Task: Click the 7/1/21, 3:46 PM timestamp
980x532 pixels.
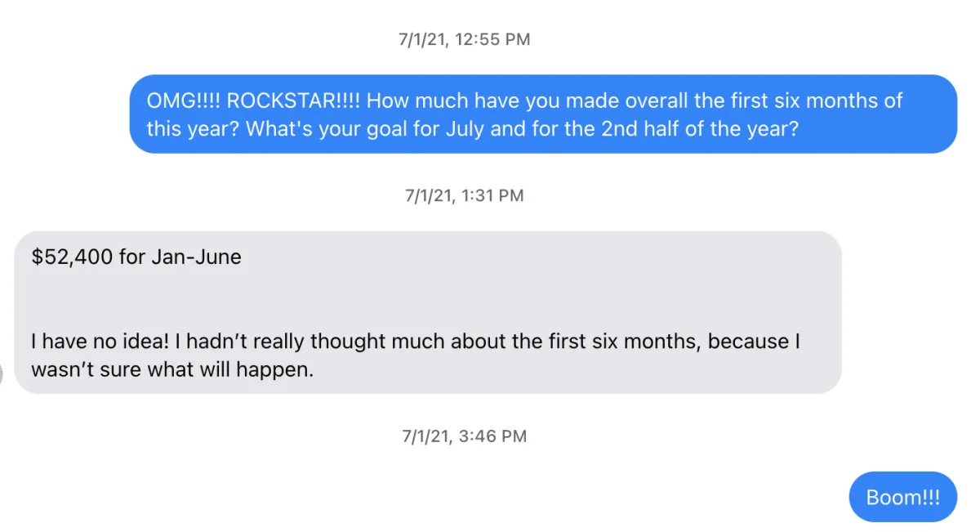Action: click(x=464, y=436)
